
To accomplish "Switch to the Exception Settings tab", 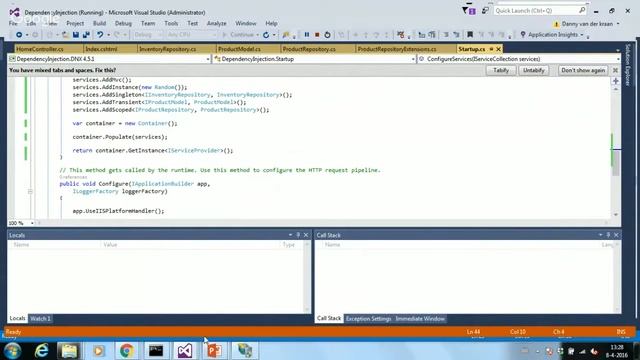I will [x=369, y=319].
